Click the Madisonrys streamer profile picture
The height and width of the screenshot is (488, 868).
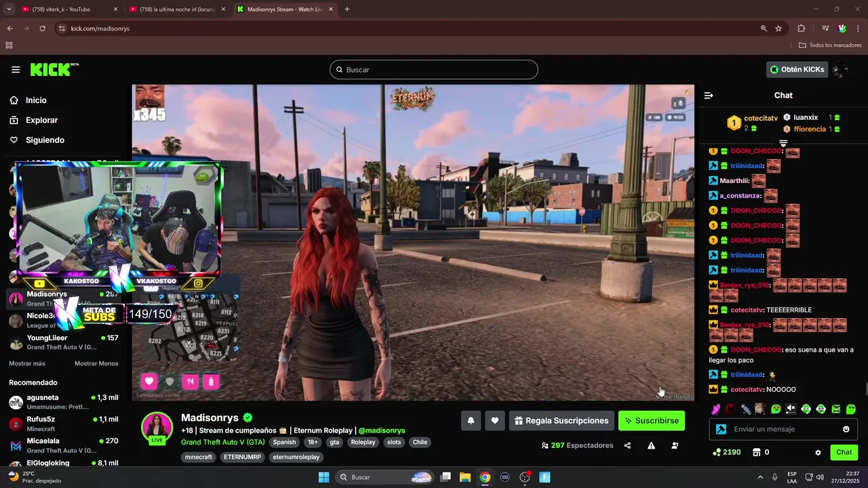click(x=157, y=427)
